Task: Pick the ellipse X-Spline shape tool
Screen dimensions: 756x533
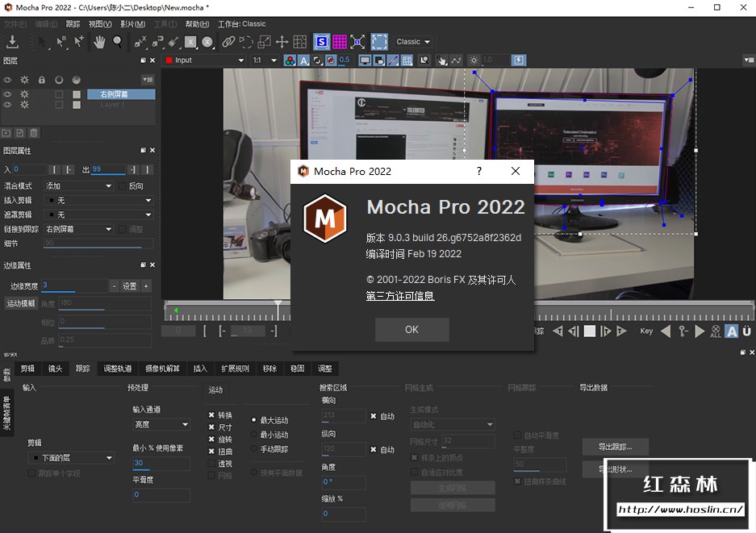Action: pyautogui.click(x=207, y=42)
